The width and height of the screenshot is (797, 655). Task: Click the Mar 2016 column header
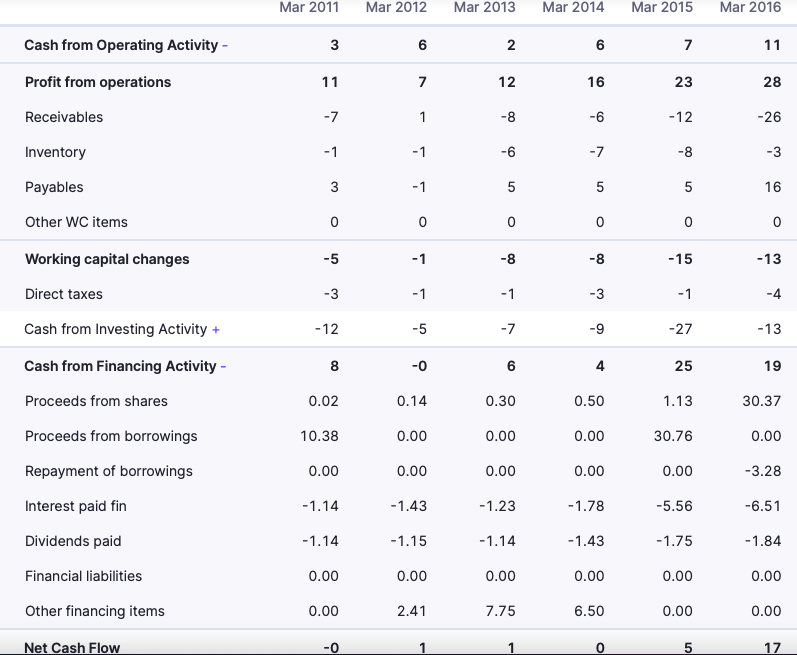[751, 7]
